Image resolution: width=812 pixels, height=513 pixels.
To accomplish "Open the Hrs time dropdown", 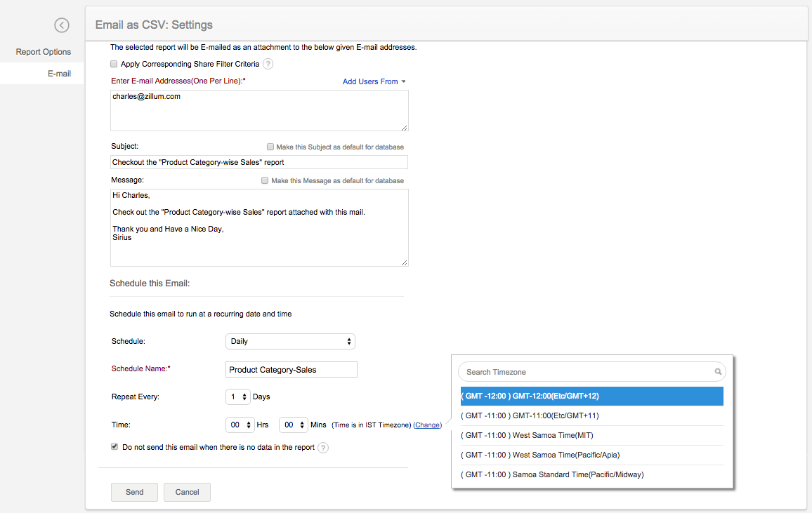I will 238,425.
